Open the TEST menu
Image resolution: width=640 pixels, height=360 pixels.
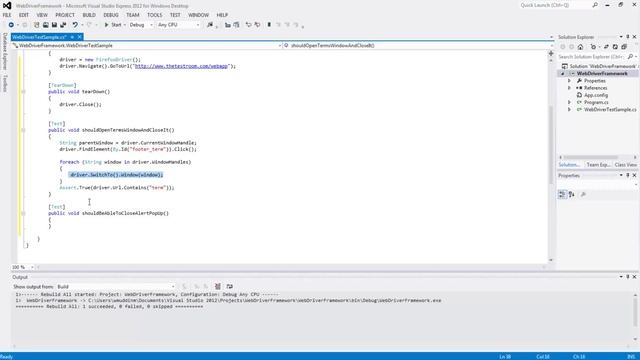175,15
